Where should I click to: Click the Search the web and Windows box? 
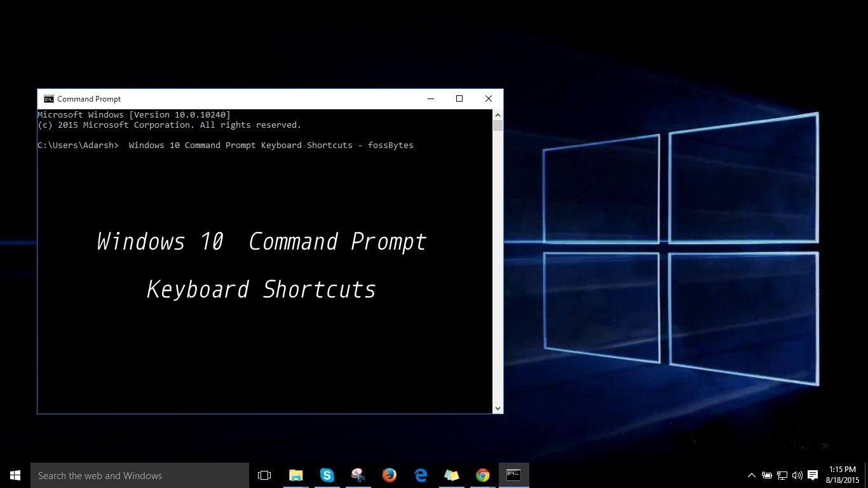140,475
